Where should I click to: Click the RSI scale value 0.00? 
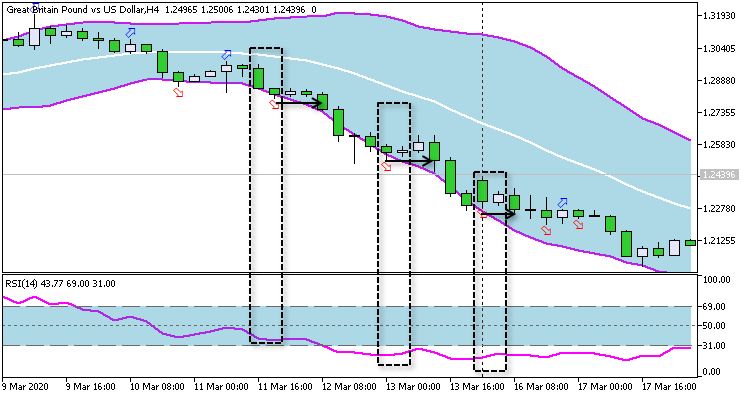pyautogui.click(x=711, y=372)
